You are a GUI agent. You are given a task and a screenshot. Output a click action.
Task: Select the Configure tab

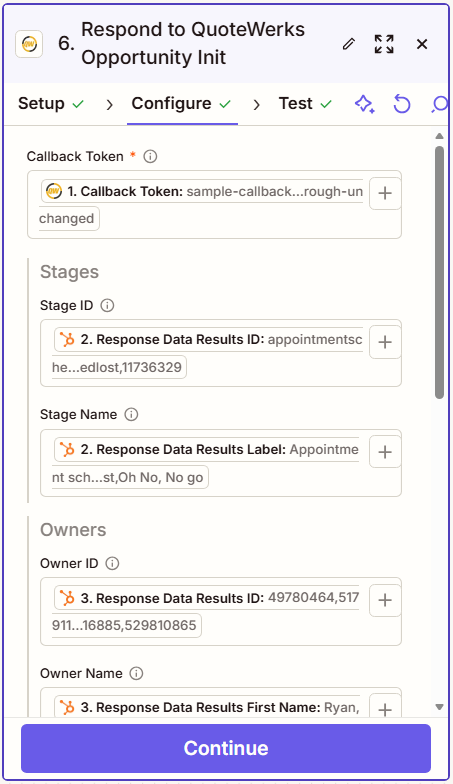coord(182,104)
